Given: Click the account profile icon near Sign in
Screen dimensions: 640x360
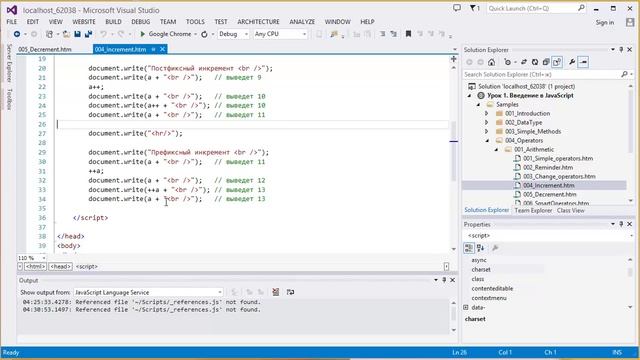Looking at the screenshot, I should pyautogui.click(x=630, y=22).
